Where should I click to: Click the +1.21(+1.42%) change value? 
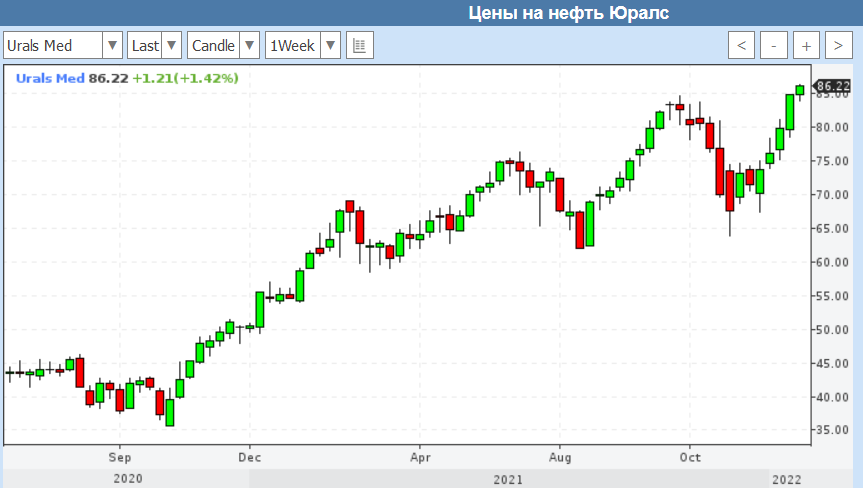point(185,78)
